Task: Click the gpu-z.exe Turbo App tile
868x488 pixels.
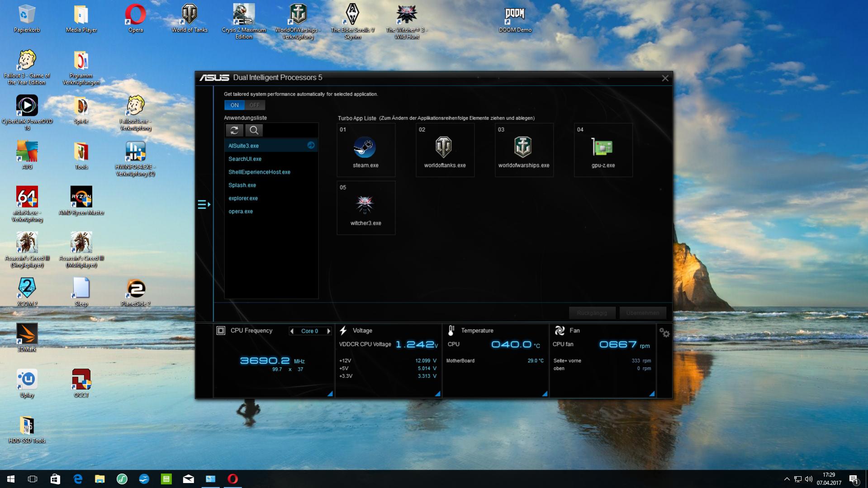Action: click(x=603, y=150)
